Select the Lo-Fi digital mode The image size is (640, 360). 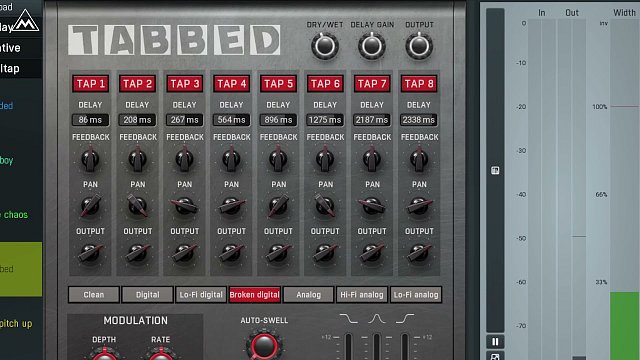pyautogui.click(x=201, y=295)
